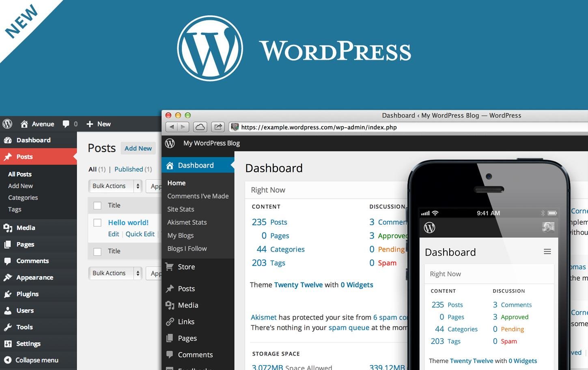Viewport: 588px width, 370px height.
Task: Open the comments bubble in the admin bar
Action: (x=66, y=124)
